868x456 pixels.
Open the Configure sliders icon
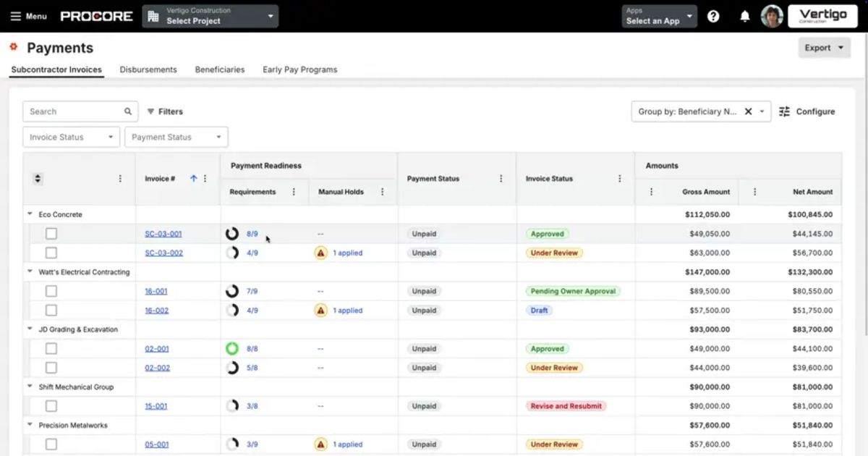[x=785, y=111]
